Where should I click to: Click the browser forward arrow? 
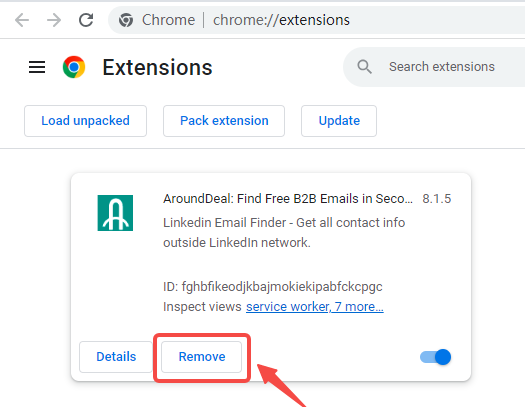54,20
